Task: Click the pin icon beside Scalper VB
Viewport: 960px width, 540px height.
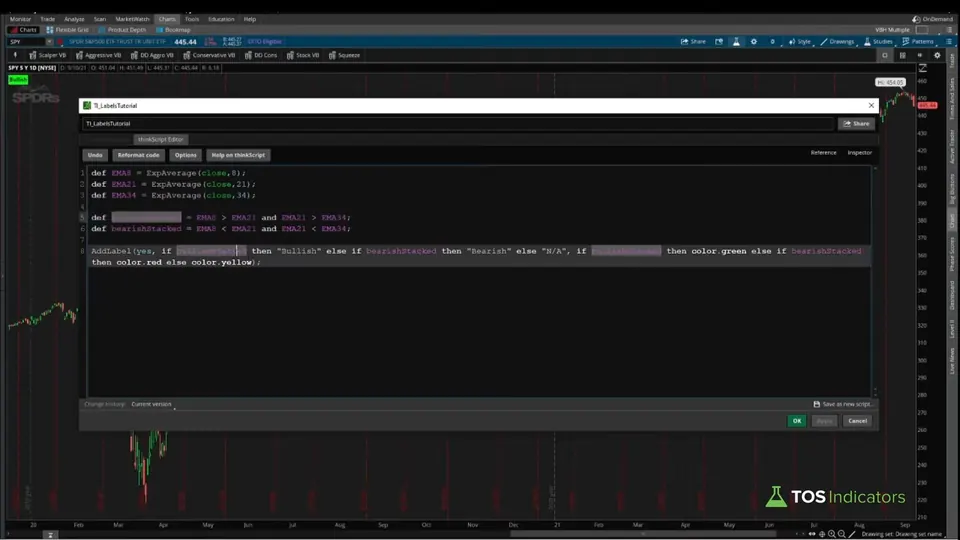Action: [x=15, y=55]
